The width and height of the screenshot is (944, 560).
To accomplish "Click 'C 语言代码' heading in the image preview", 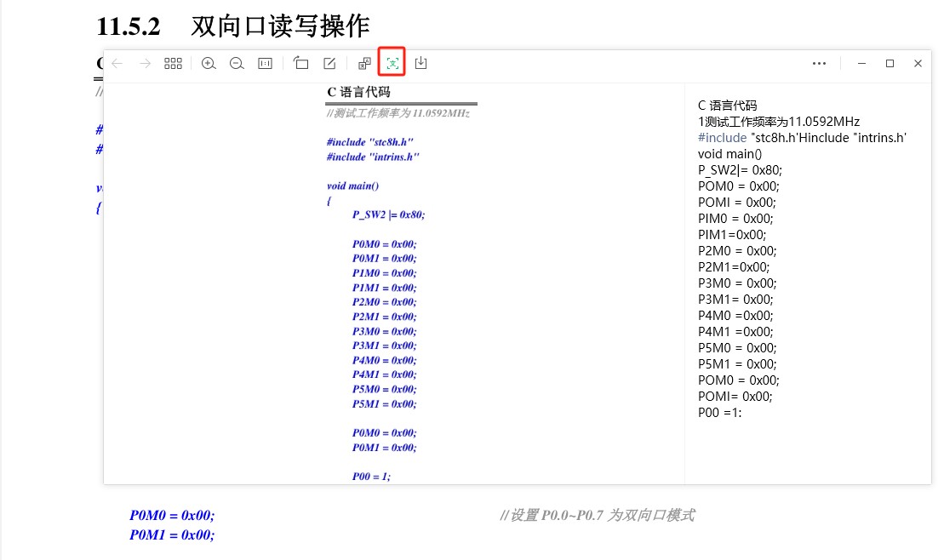I will coord(359,92).
